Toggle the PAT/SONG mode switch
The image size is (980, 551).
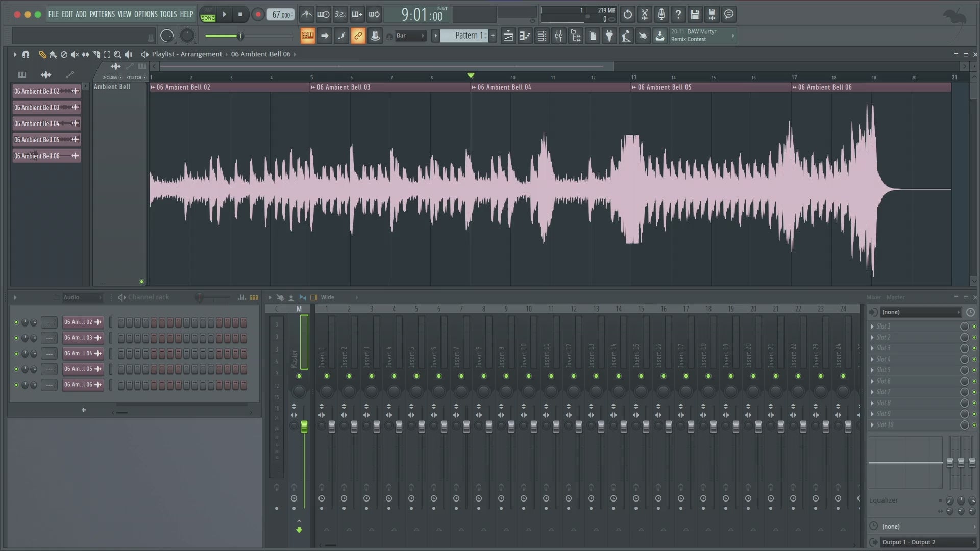208,14
